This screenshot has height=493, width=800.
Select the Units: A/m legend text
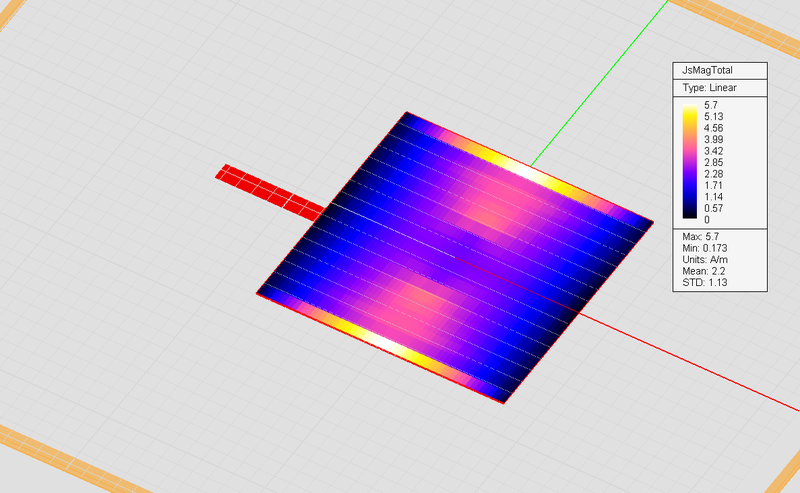click(705, 260)
